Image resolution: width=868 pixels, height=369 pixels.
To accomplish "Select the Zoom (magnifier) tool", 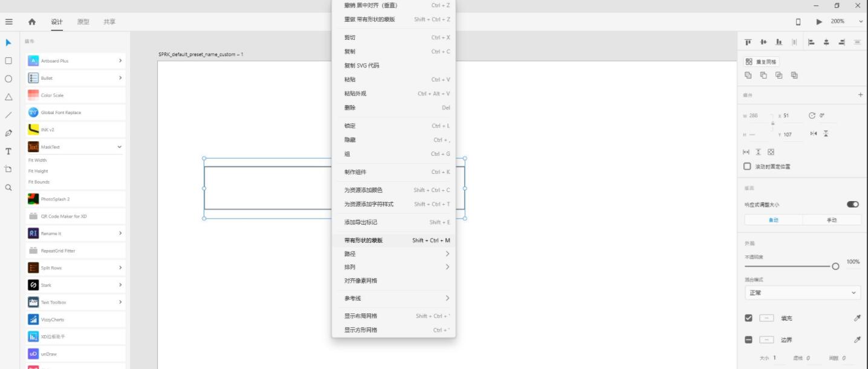I will click(7, 187).
